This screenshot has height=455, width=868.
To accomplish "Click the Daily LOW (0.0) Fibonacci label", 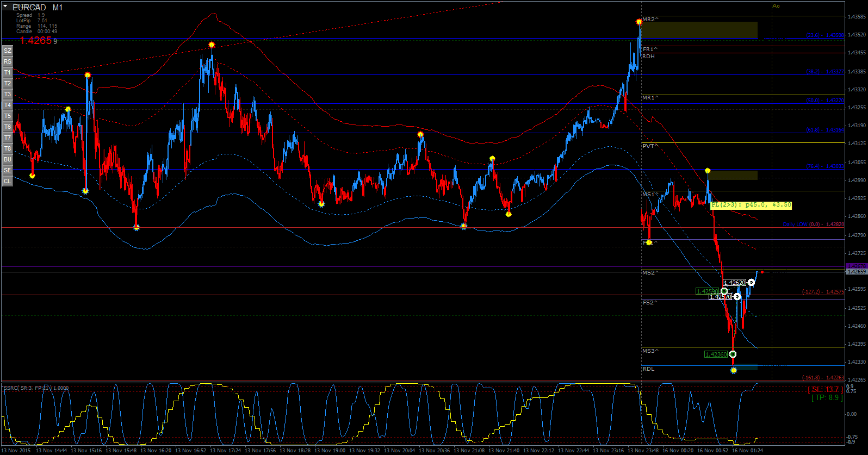I will (814, 225).
